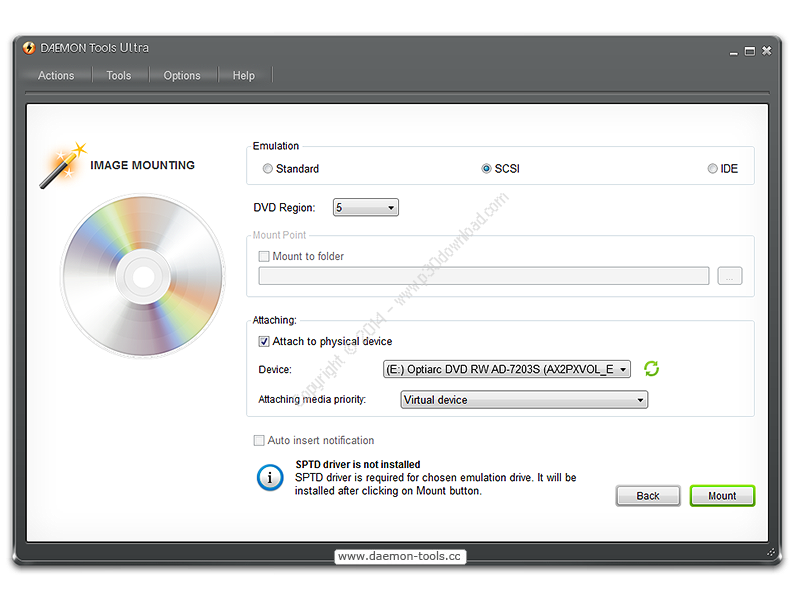
Task: Close the DAEMON Tools Ultra window
Action: (x=766, y=51)
